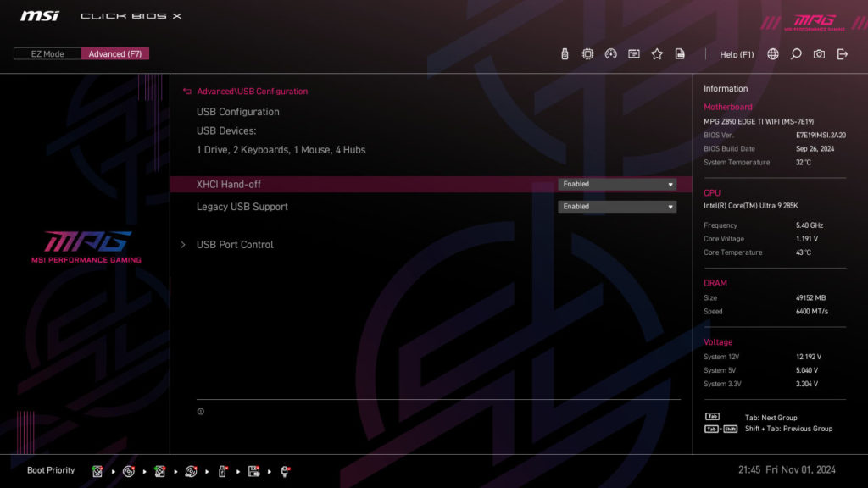Open search with the magnifier icon
The width and height of the screenshot is (868, 488).
pos(795,53)
